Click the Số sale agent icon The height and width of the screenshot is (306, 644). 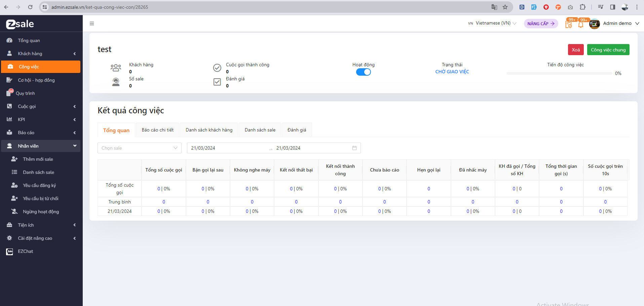click(x=116, y=82)
